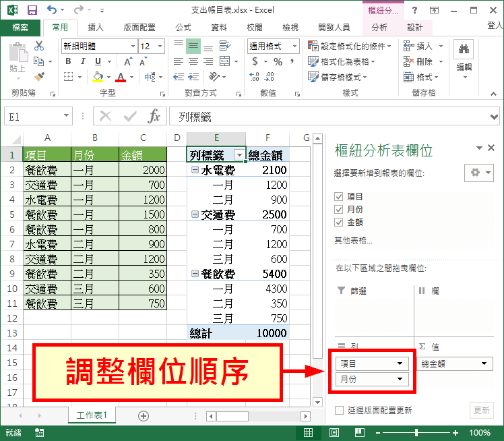Screen dimensions: 504x441
Task: Decrease decimal places
Action: tap(269, 77)
